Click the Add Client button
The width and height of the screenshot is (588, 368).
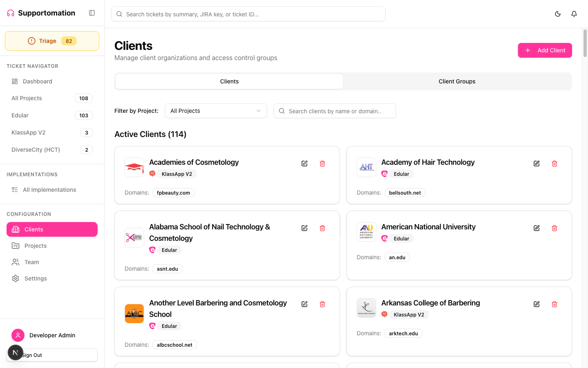coord(545,50)
